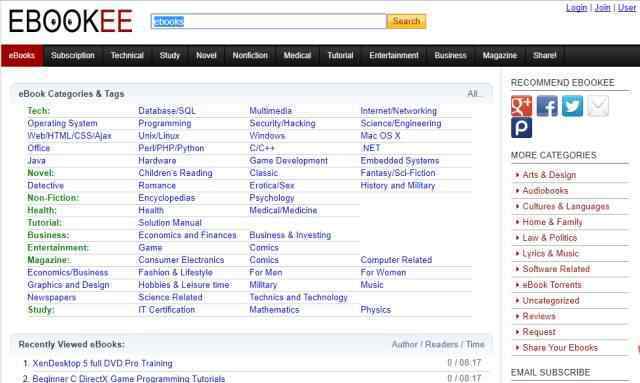Open the Medical/Medicine category
This screenshot has width=640, height=383.
(283, 210)
